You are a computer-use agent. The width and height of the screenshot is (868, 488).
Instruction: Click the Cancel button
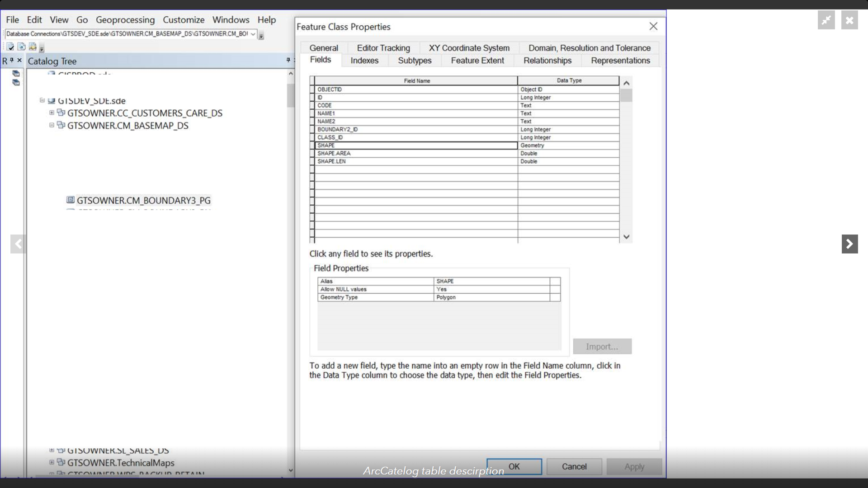coord(574,466)
